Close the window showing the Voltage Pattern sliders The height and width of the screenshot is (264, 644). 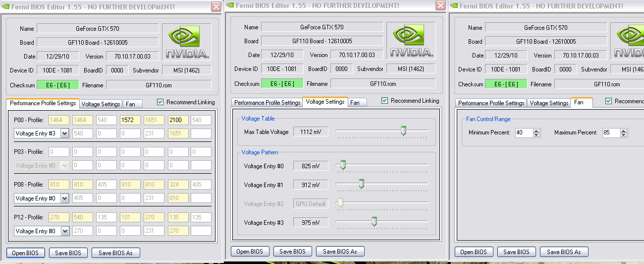click(x=440, y=5)
